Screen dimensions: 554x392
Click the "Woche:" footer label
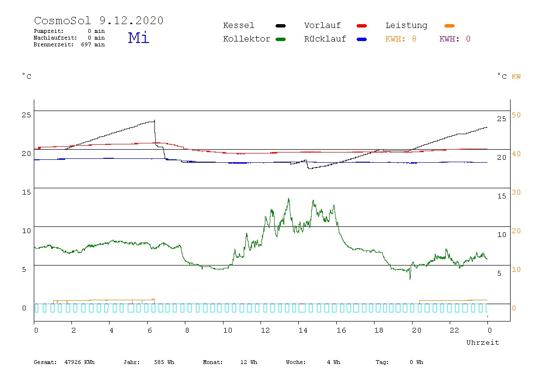(x=296, y=362)
